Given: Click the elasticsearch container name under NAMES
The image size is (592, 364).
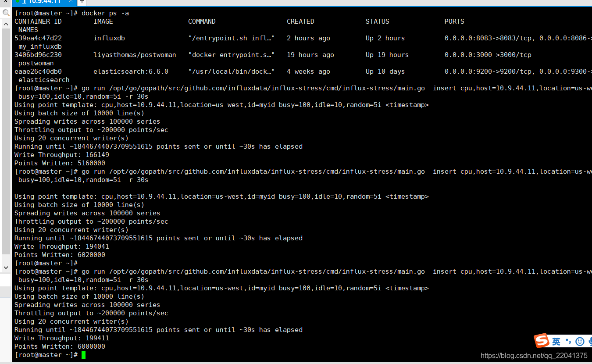Looking at the screenshot, I should pyautogui.click(x=44, y=80).
